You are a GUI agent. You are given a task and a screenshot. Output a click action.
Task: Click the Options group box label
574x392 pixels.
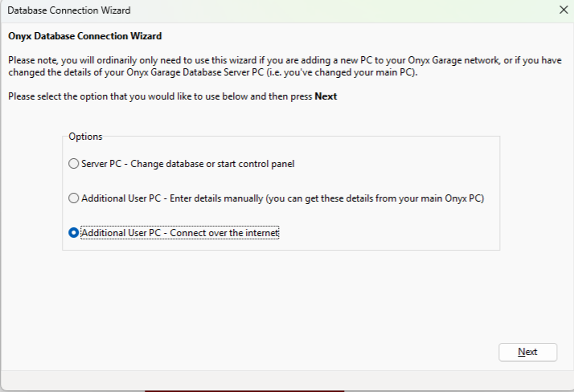[85, 137]
